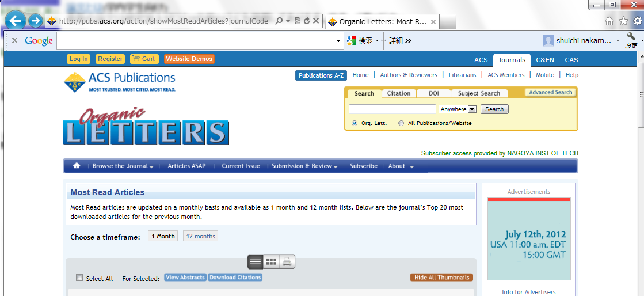The image size is (644, 296).
Task: Open favorites with the star icon
Action: 623,21
